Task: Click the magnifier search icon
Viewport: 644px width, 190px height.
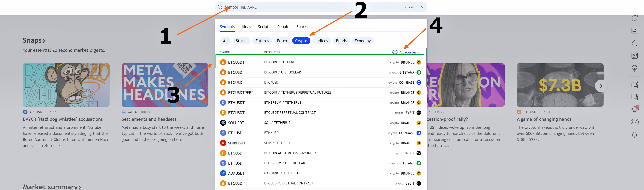Action: (220, 7)
